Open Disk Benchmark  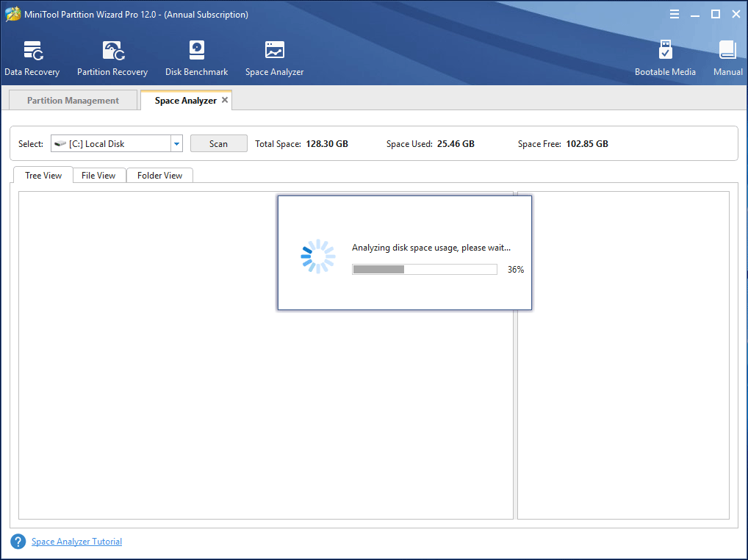point(196,58)
